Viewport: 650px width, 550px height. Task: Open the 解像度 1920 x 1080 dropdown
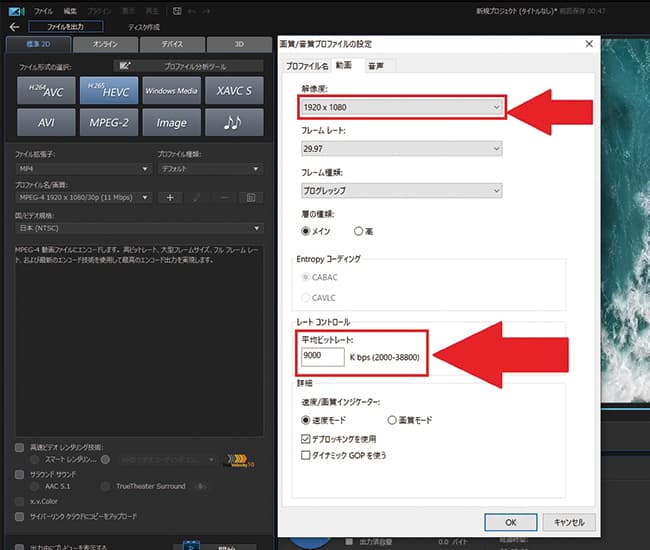402,107
